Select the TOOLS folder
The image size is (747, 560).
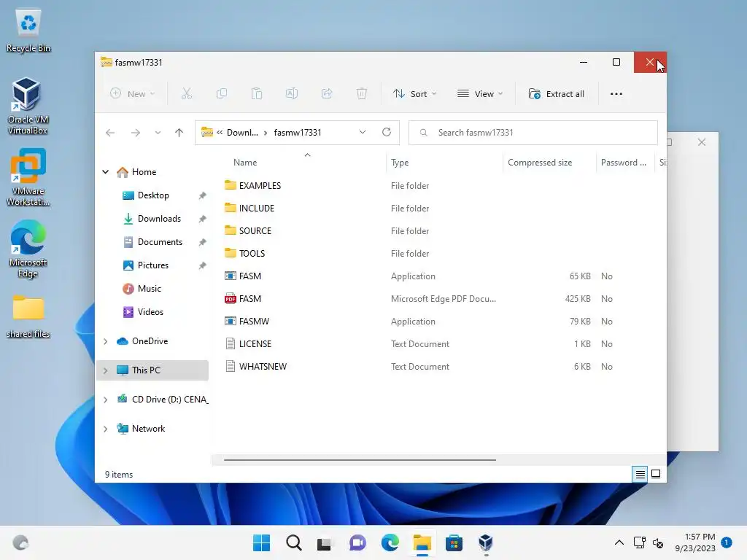click(252, 253)
